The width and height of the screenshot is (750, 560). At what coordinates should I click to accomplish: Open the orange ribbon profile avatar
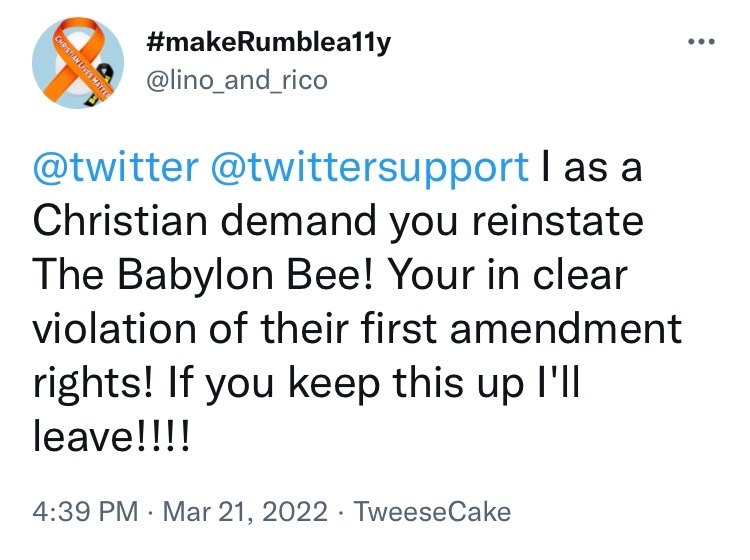coord(78,63)
